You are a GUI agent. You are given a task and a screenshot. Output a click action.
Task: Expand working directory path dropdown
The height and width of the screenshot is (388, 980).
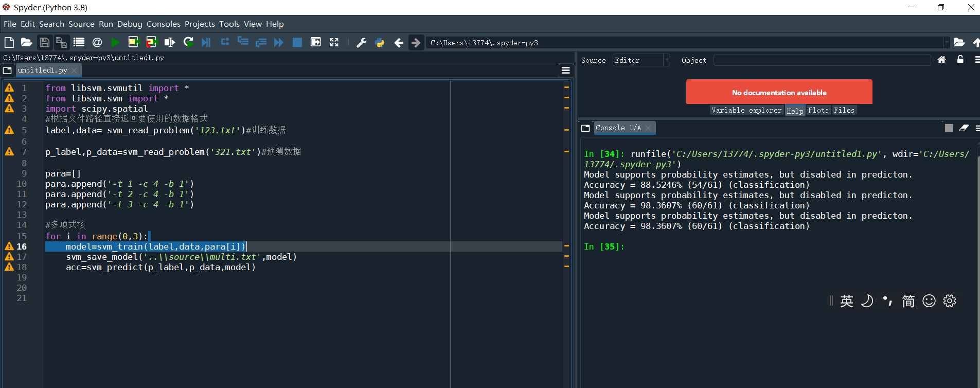pos(946,42)
